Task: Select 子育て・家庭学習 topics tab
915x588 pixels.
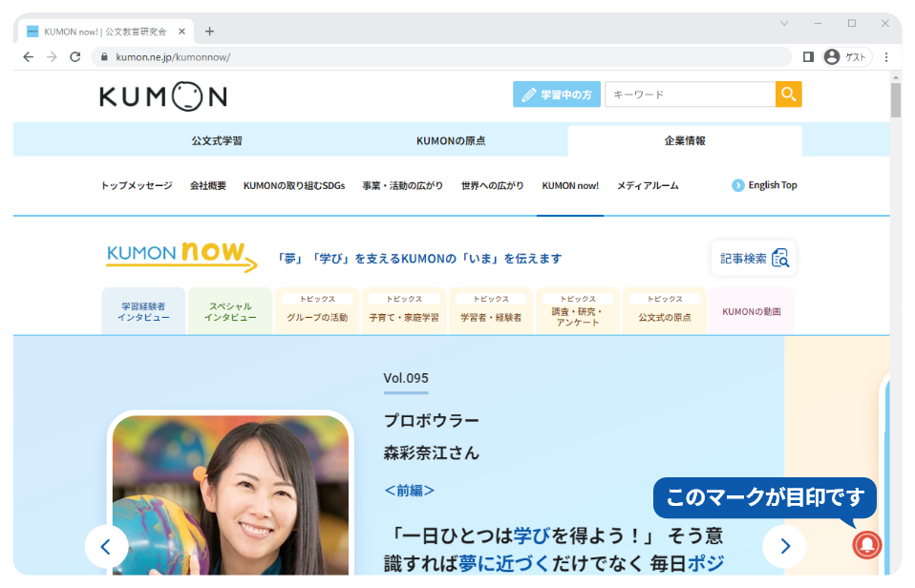Action: click(404, 311)
